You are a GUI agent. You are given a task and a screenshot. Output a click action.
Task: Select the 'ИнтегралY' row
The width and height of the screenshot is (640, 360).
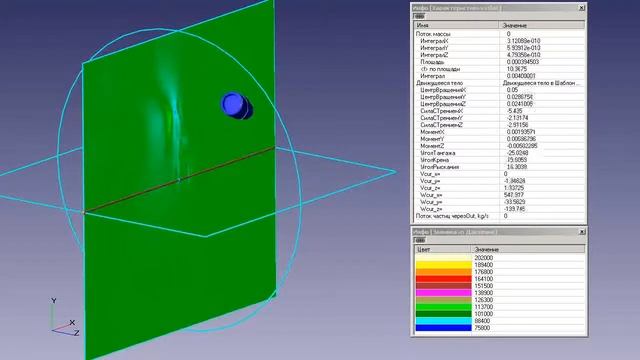(499, 48)
